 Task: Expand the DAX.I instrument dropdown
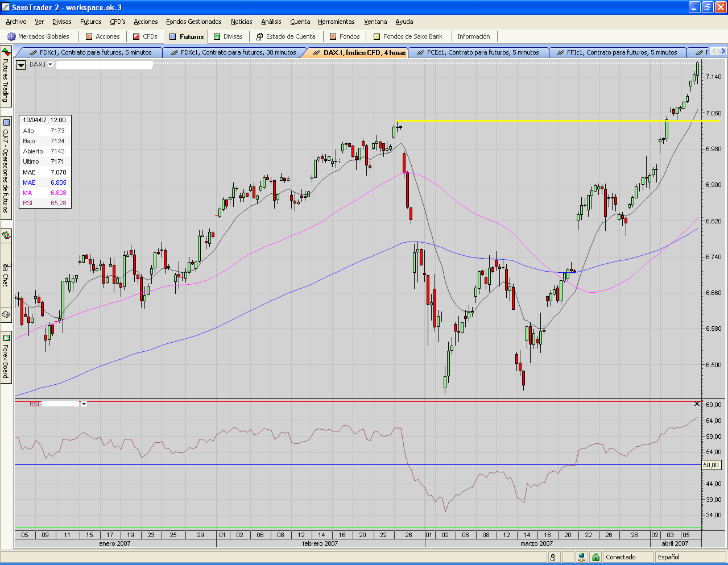[x=50, y=65]
